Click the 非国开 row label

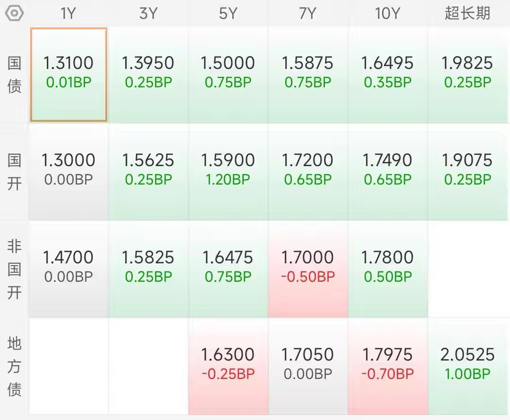(x=14, y=269)
